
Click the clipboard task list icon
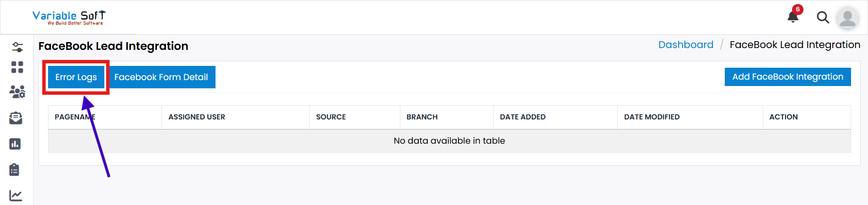pos(15,170)
